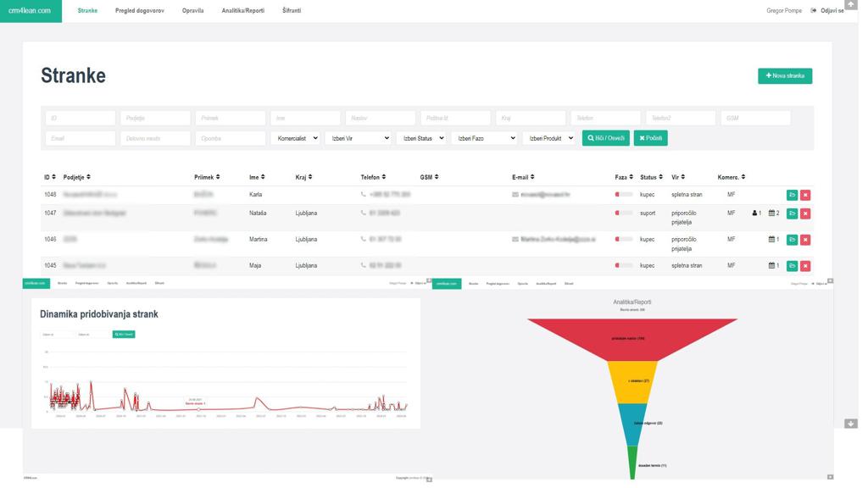Open the Izberi Status dropdown
The image size is (868, 488).
pos(422,138)
